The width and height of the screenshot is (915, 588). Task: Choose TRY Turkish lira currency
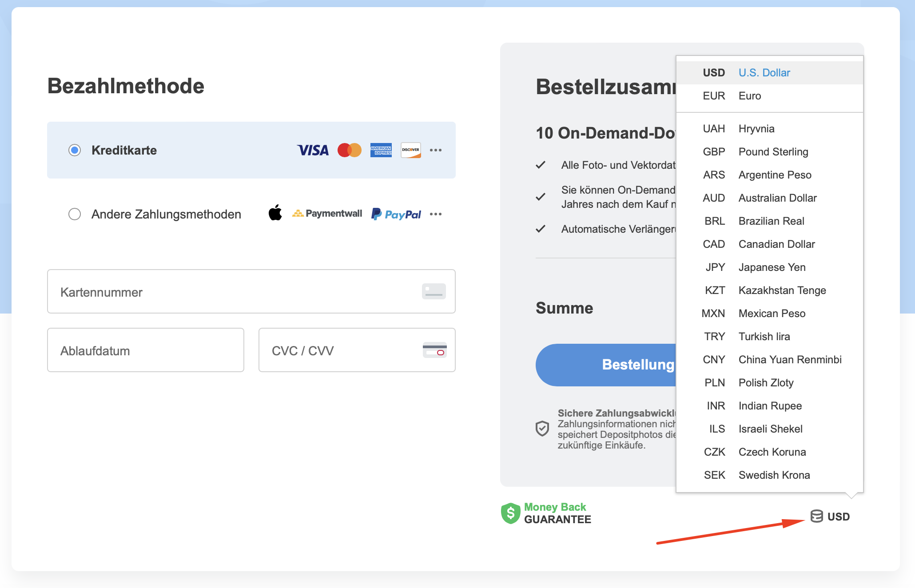[770, 337]
